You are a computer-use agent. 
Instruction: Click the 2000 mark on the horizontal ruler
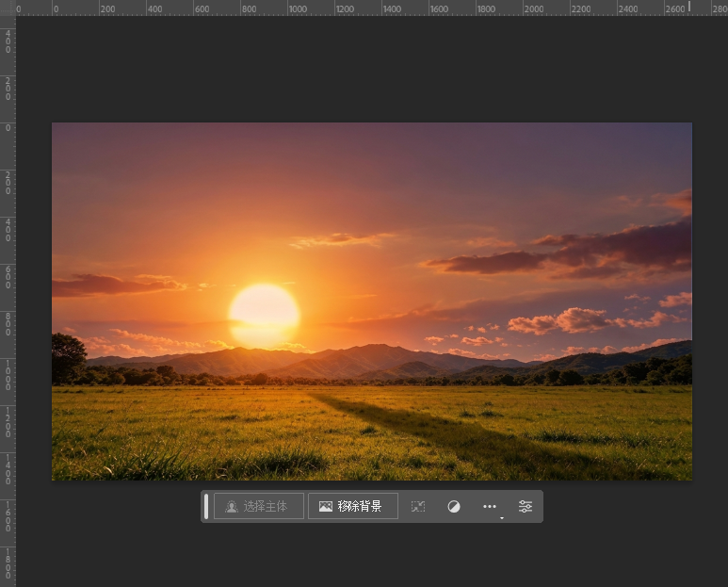tap(533, 8)
